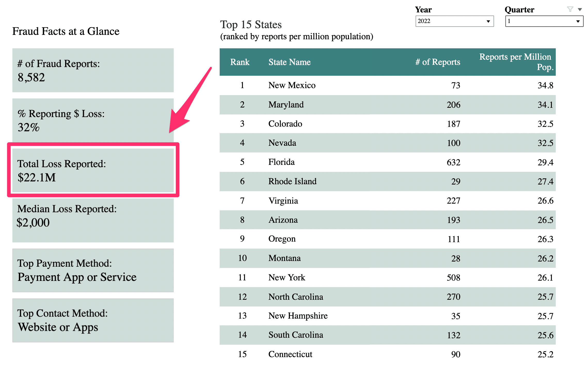Select the Nevada state name

click(282, 143)
